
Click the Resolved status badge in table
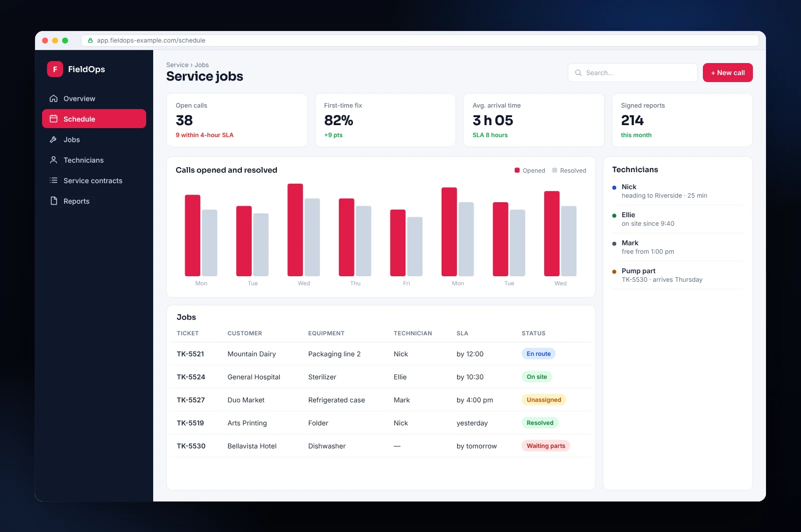540,423
